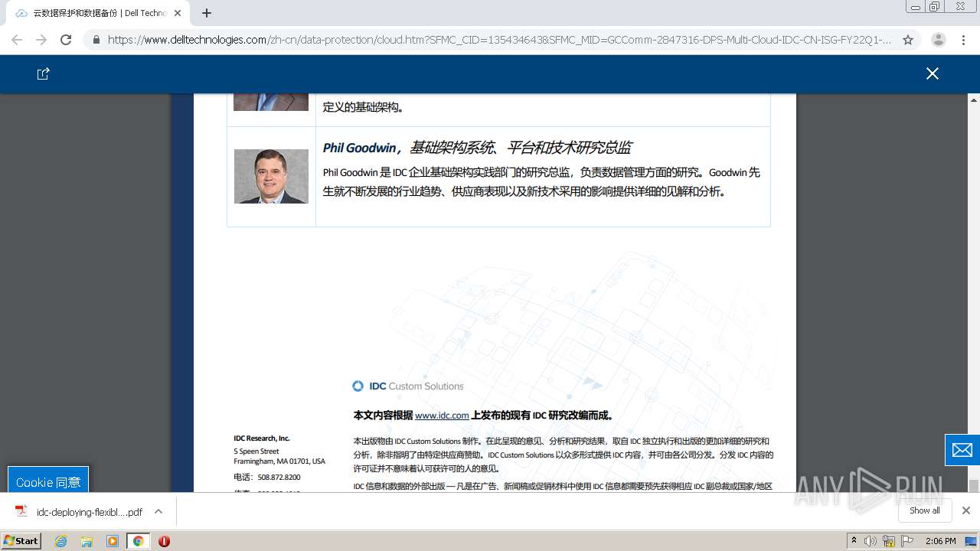Click the Phil Goodwin name heading
The width and height of the screenshot is (980, 551).
[x=360, y=148]
